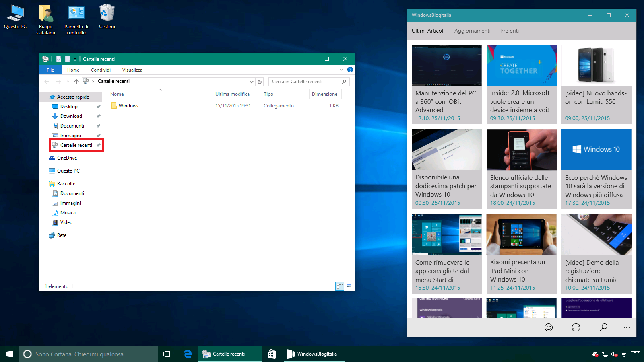Image resolution: width=644 pixels, height=362 pixels.
Task: Refresh articles in WindowsBlogItalia app
Action: point(576,327)
